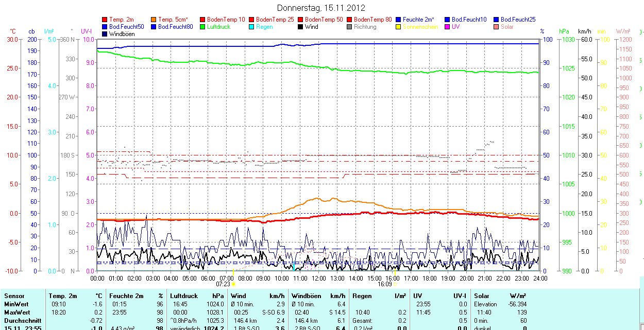
Task: Select the green Luftdruck legend swatch
Action: click(x=203, y=27)
